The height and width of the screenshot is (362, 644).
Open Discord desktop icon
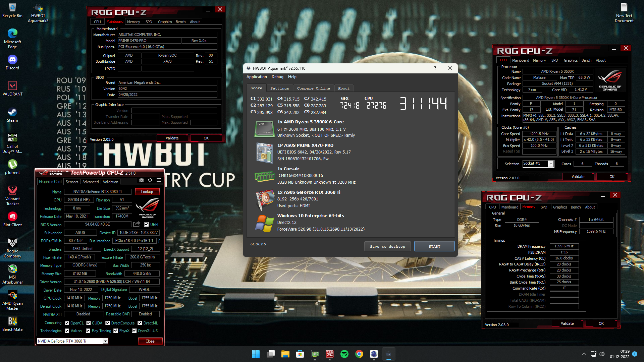(12, 62)
